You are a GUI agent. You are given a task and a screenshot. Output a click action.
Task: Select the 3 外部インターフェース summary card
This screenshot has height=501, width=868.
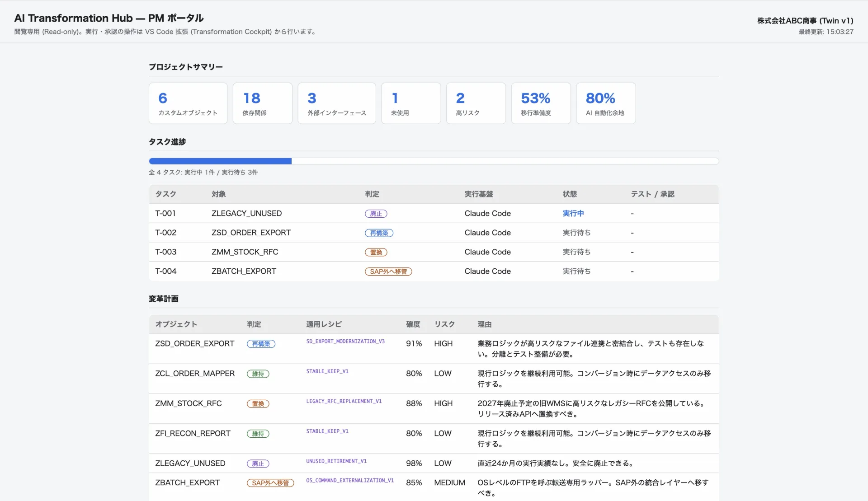337,103
